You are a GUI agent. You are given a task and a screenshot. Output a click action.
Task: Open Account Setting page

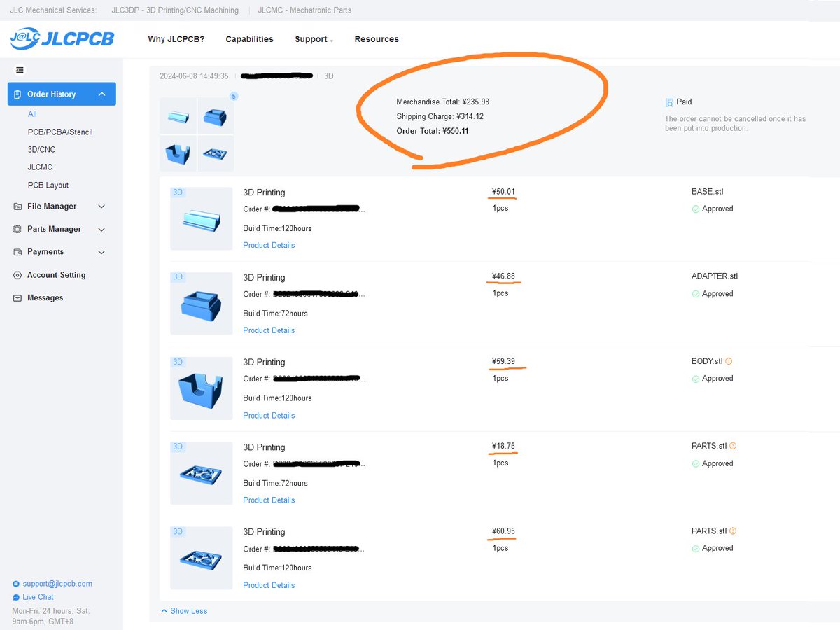point(57,275)
